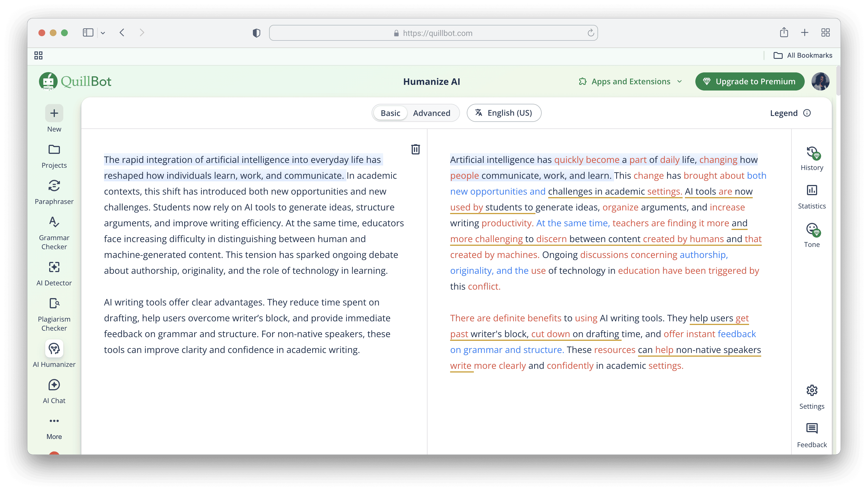
Task: Switch to Advanced mode
Action: point(431,113)
